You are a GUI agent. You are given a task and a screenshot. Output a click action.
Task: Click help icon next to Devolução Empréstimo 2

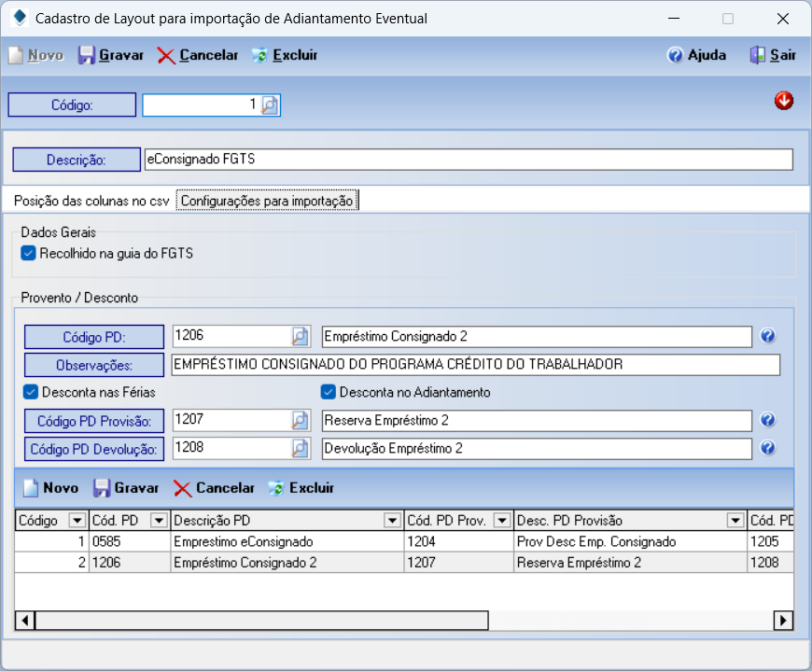[x=768, y=449]
